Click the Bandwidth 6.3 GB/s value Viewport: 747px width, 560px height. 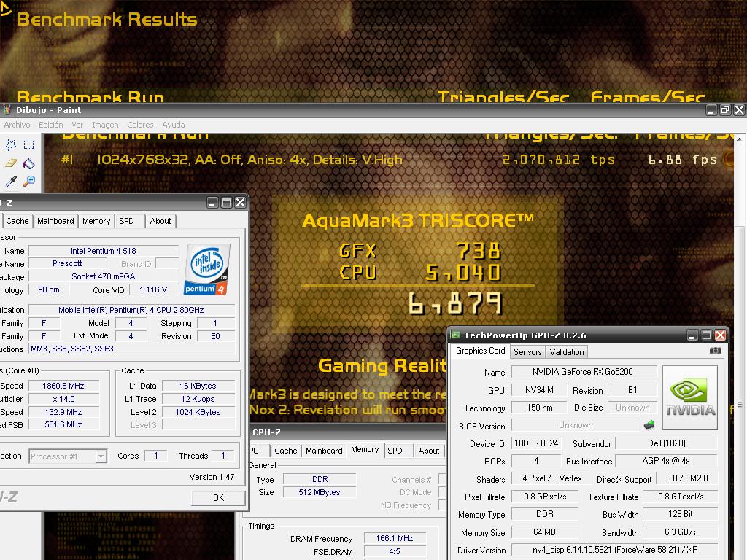681,532
